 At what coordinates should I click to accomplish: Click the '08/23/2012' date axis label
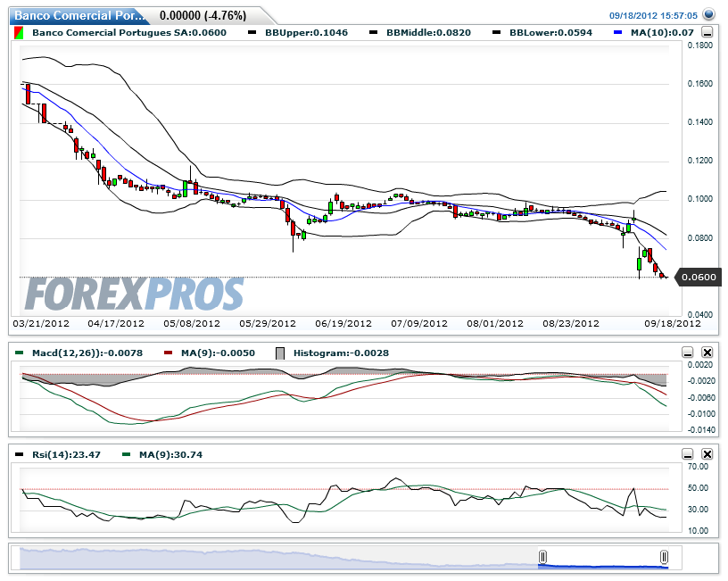(571, 323)
